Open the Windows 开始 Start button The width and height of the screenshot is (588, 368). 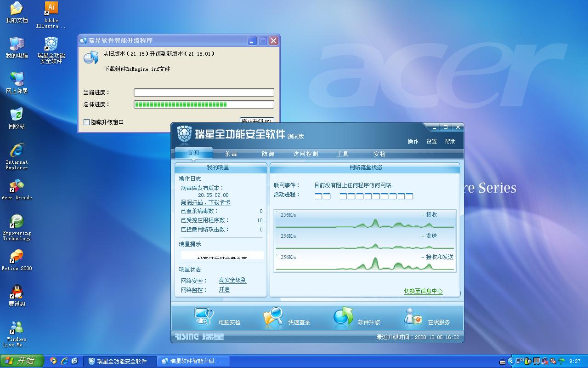(x=22, y=361)
